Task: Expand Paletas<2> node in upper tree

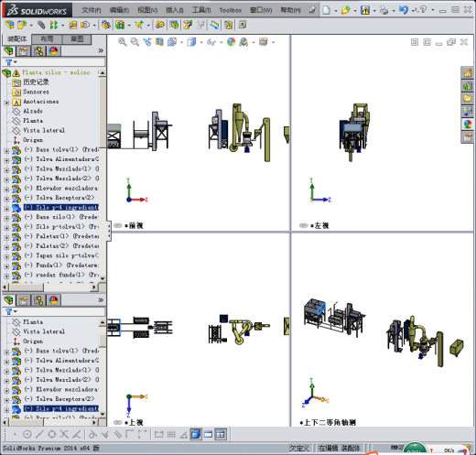Action: click(6, 247)
